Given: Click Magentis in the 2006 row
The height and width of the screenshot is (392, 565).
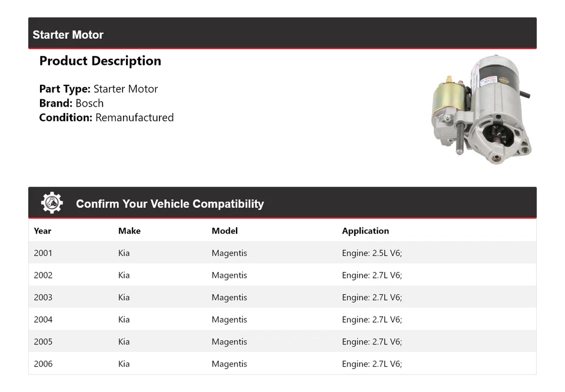Looking at the screenshot, I should (230, 364).
